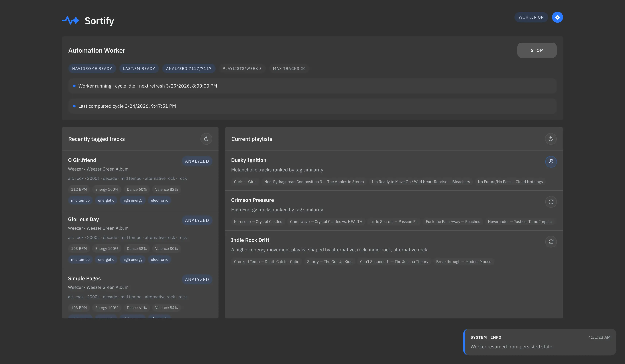Click the High Energy tracks description
Screen dimensions: 625x364
tap(277, 210)
